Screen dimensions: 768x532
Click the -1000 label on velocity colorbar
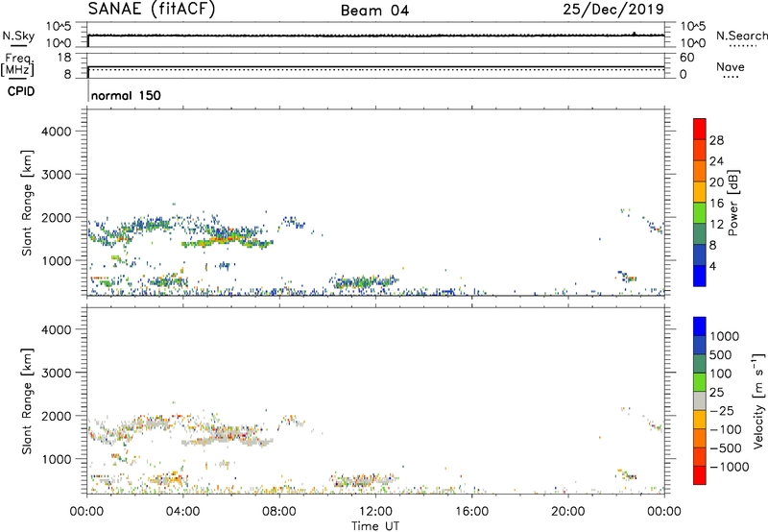730,467
